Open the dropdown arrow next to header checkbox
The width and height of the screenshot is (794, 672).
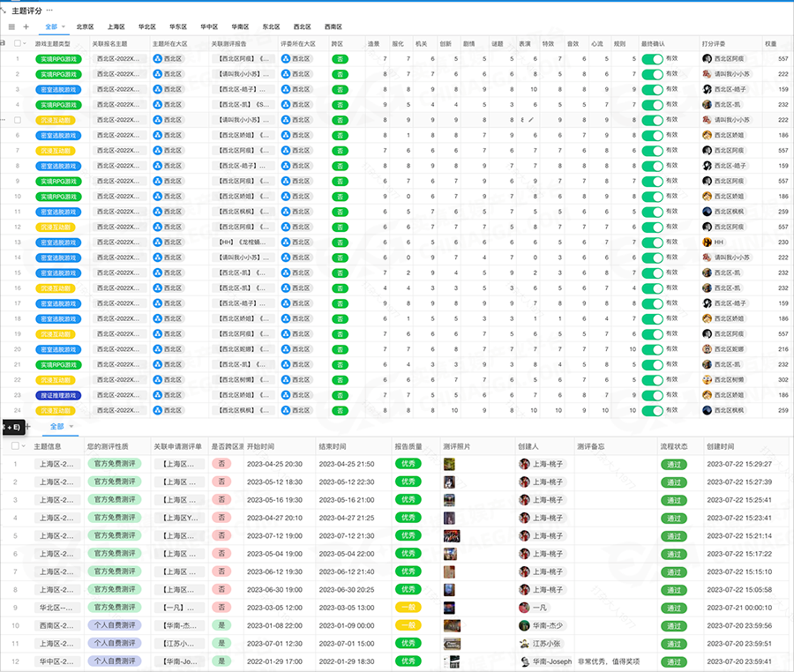(26, 43)
